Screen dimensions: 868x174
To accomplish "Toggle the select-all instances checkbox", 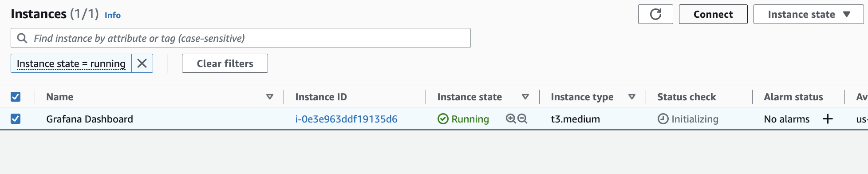I will [16, 97].
